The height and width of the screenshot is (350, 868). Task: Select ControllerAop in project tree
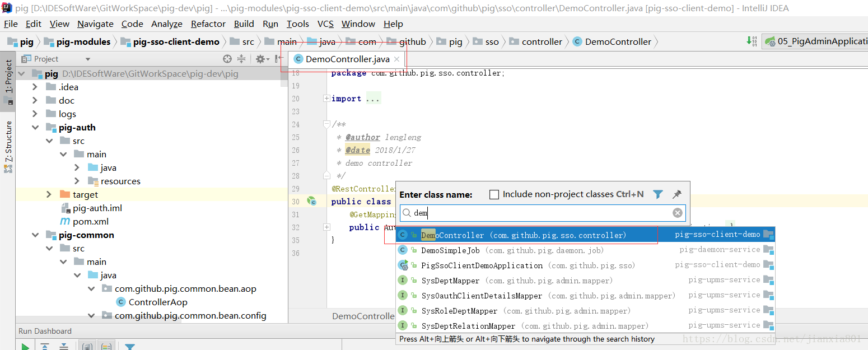tap(158, 302)
